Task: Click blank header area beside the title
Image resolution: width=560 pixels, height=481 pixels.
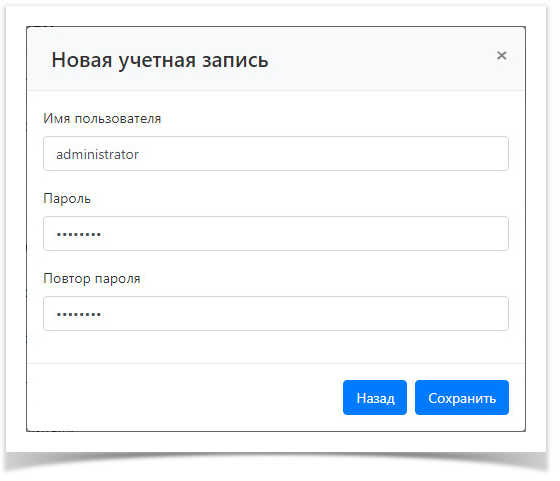Action: (x=379, y=59)
